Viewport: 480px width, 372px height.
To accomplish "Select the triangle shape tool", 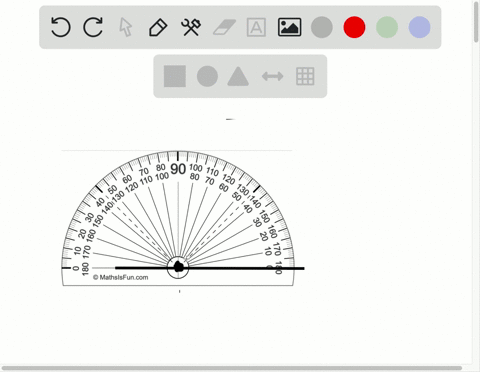I will (238, 77).
